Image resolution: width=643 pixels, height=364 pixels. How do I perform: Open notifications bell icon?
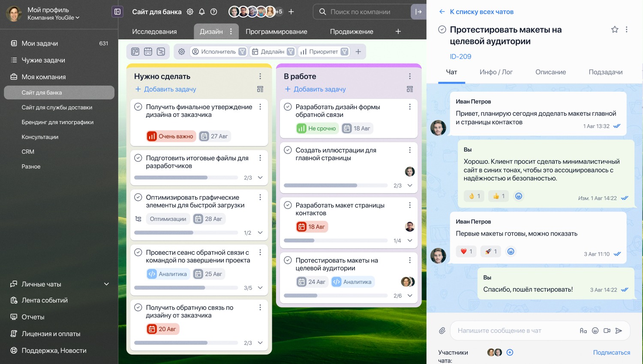202,12
